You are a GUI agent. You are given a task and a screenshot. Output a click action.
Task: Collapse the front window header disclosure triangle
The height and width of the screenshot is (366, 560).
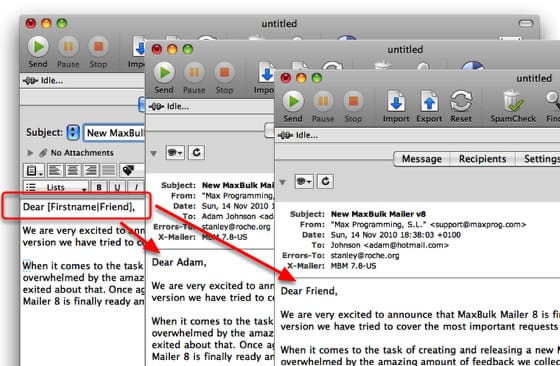point(282,182)
